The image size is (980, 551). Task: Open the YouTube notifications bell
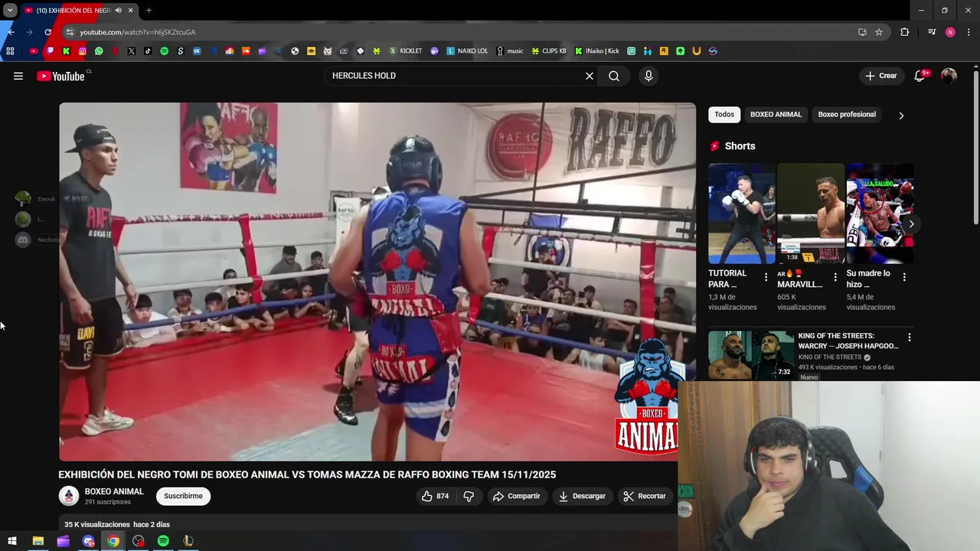(920, 76)
